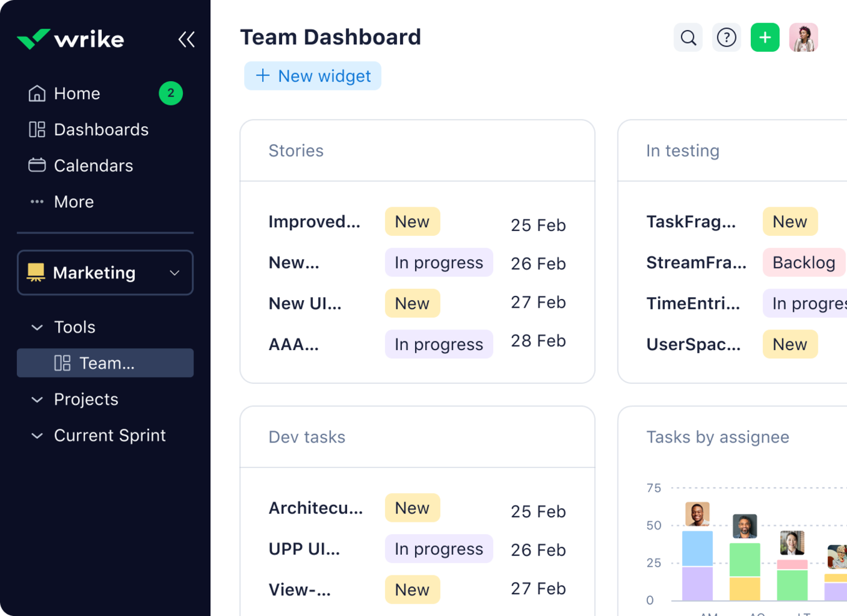Click the Calendars icon
The width and height of the screenshot is (847, 616).
coord(36,165)
